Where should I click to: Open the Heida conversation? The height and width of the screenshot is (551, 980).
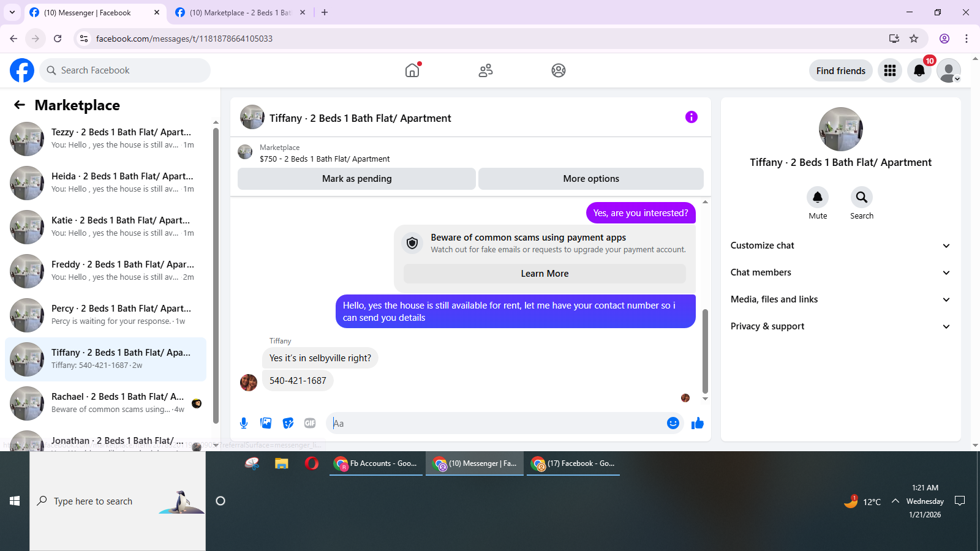point(105,183)
